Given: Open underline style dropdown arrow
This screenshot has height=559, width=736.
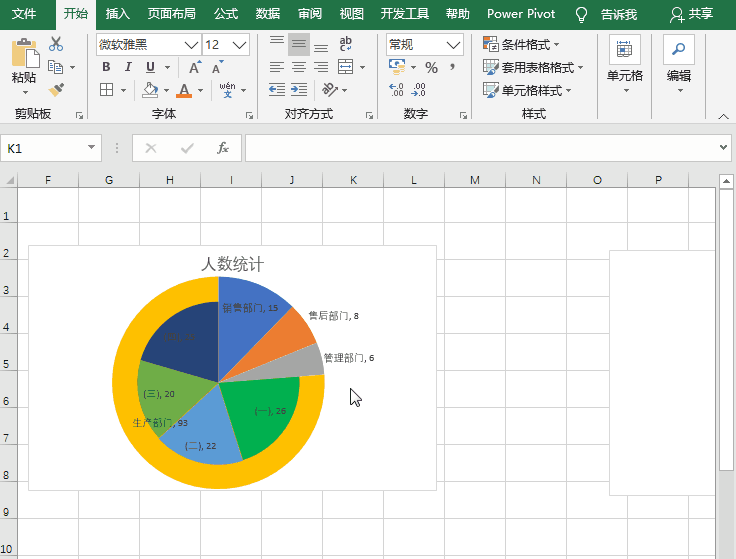Looking at the screenshot, I should click(x=167, y=68).
